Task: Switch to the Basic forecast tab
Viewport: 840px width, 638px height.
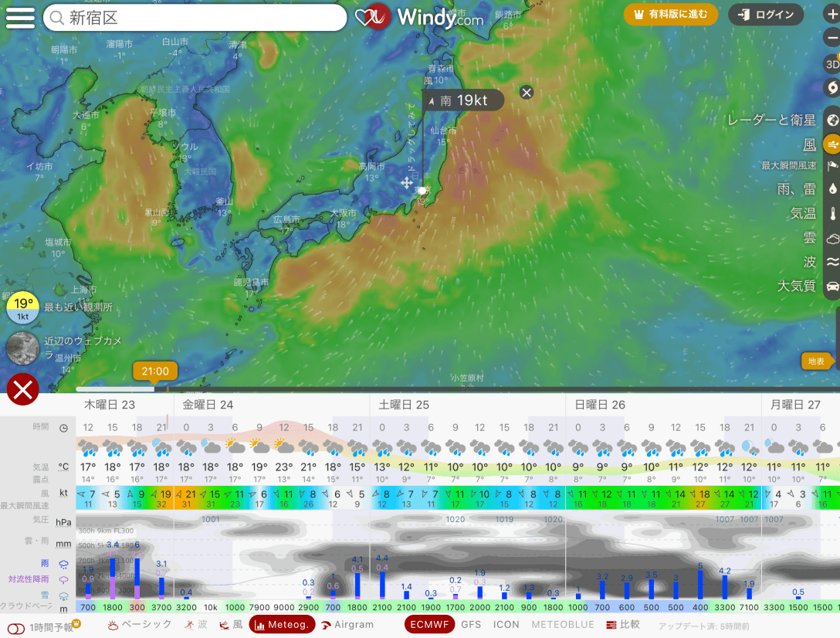Action: [141, 625]
